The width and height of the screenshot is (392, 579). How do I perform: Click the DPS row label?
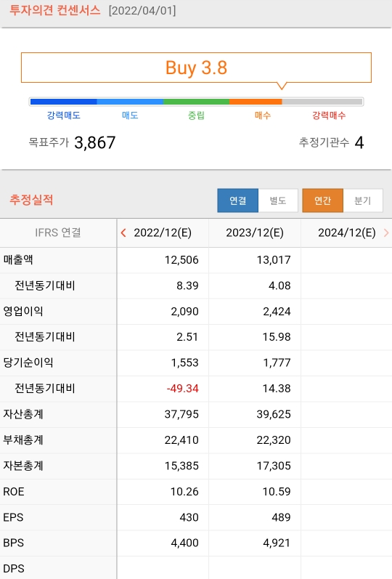[14, 569]
